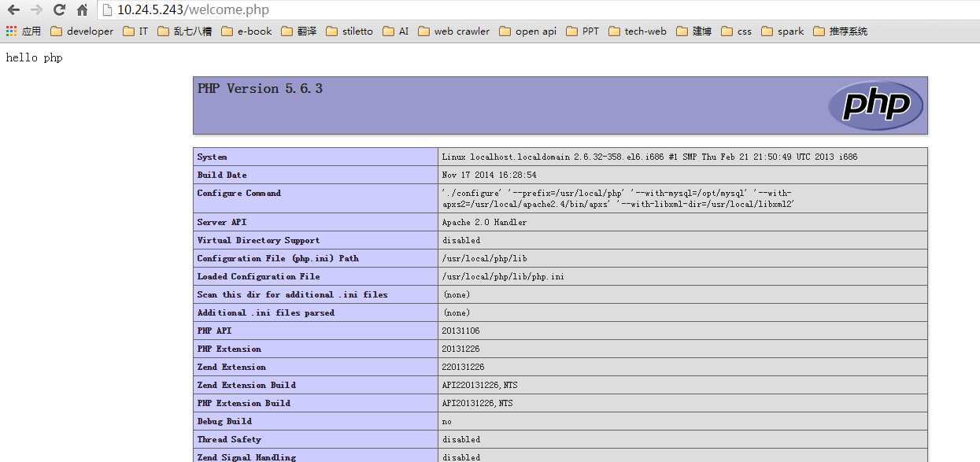Focus the address bar showing 10.24.5.243/welcome.php

pyautogui.click(x=538, y=10)
